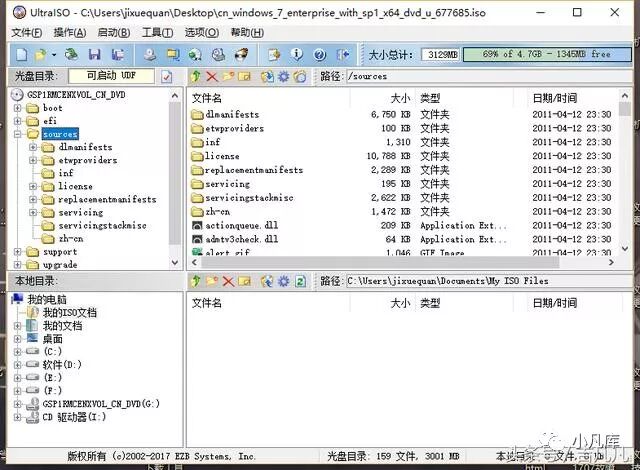This screenshot has width=640, height=470.
Task: Click the Open CD/DVD green disc icon
Action: [72, 54]
